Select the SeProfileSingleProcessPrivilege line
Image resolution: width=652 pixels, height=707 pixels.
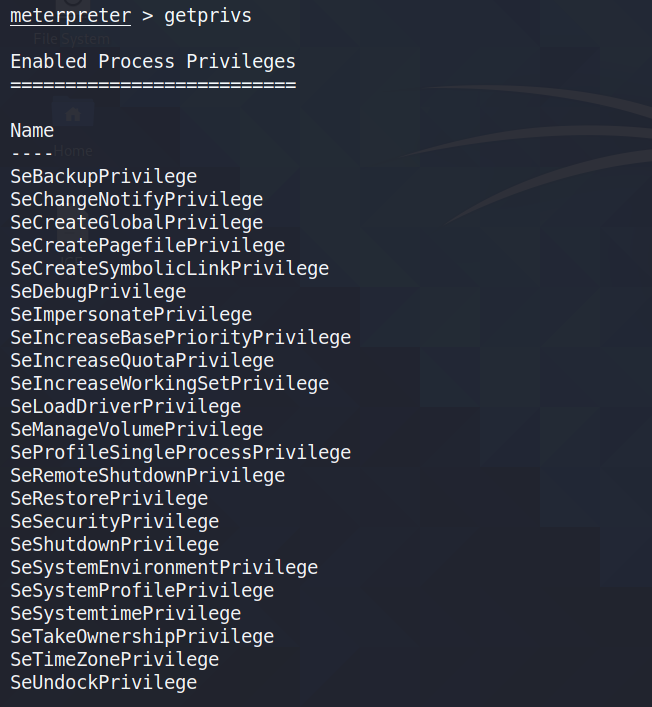(181, 453)
